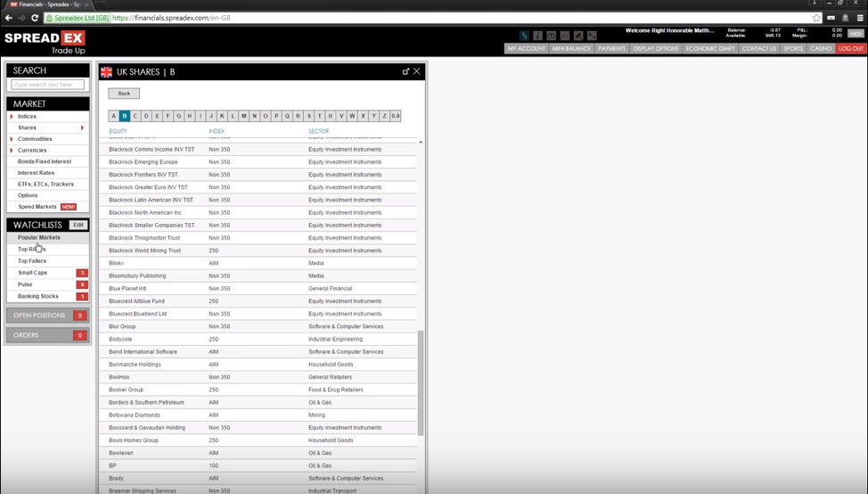This screenshot has height=494, width=868.
Task: Expand the Orders section
Action: tap(47, 335)
